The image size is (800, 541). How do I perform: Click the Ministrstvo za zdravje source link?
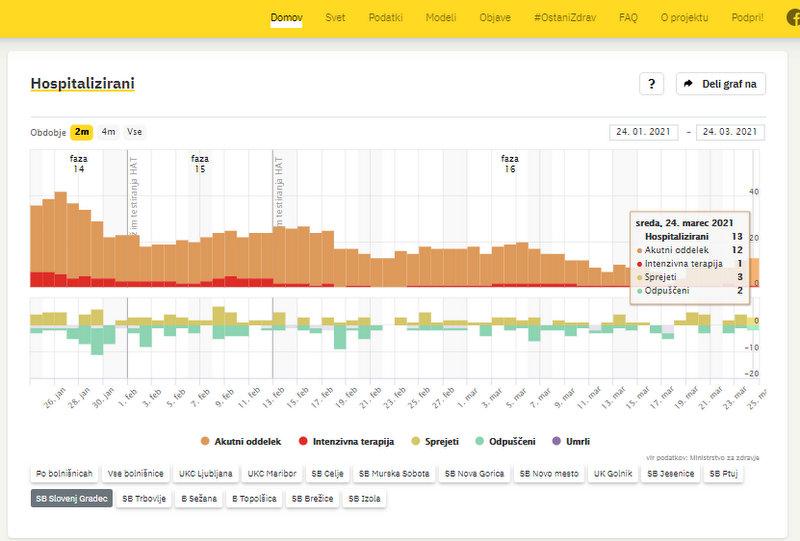click(x=727, y=456)
